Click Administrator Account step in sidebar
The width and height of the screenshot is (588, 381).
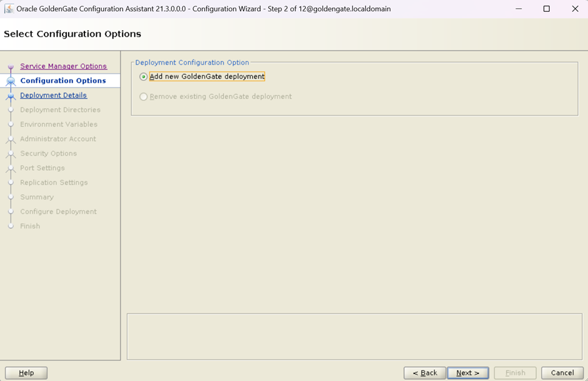coord(58,139)
